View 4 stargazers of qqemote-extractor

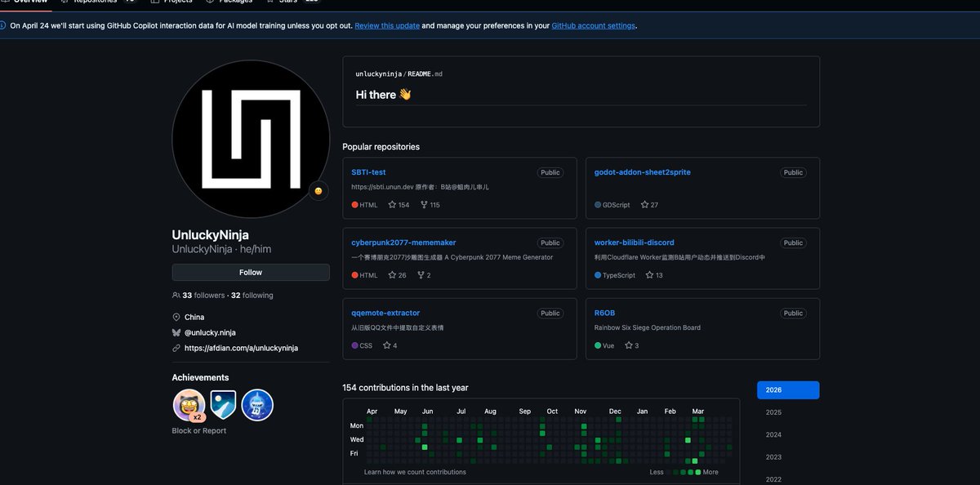click(390, 345)
